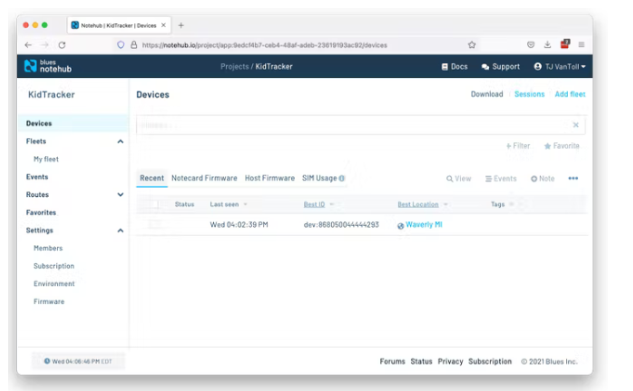Click the Status column header
The height and width of the screenshot is (391, 633).
(184, 205)
